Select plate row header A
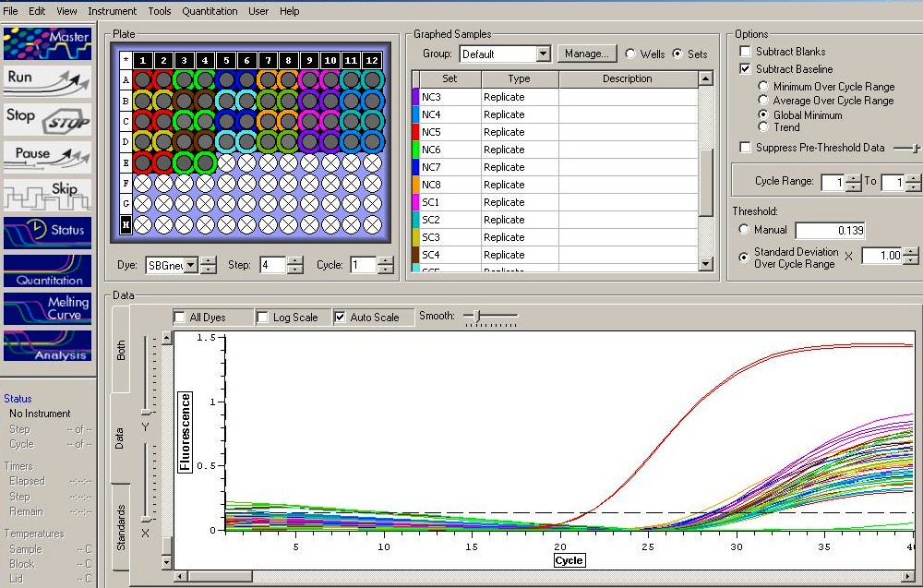The image size is (923, 588). pyautogui.click(x=126, y=80)
